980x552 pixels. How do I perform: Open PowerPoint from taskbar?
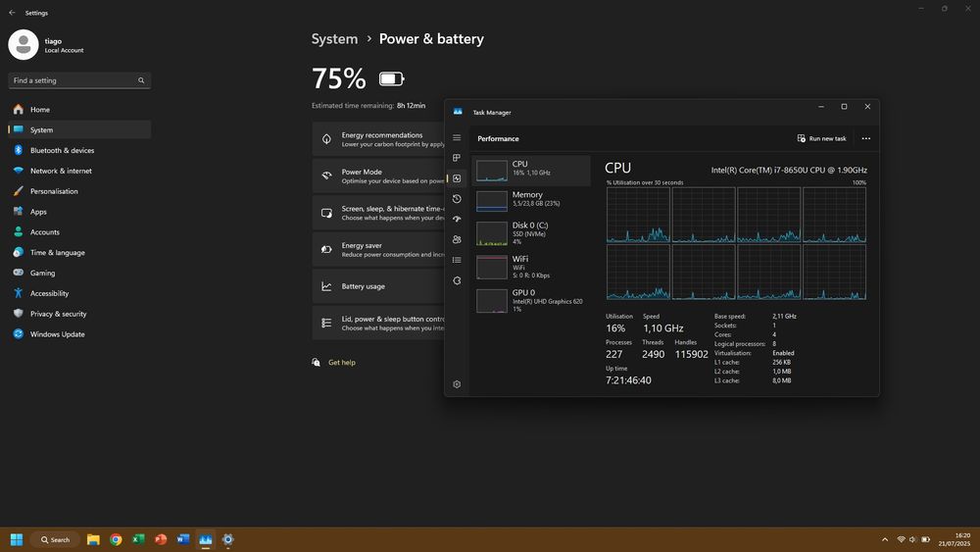coord(161,539)
